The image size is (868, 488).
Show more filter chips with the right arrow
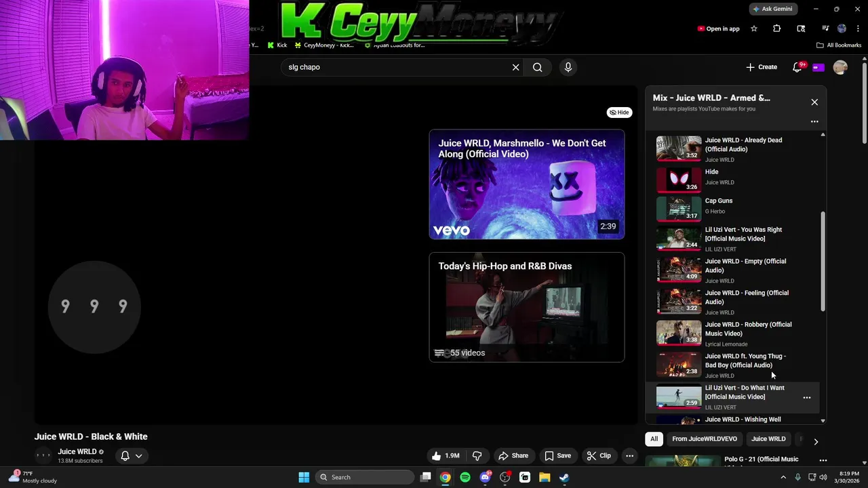point(816,441)
